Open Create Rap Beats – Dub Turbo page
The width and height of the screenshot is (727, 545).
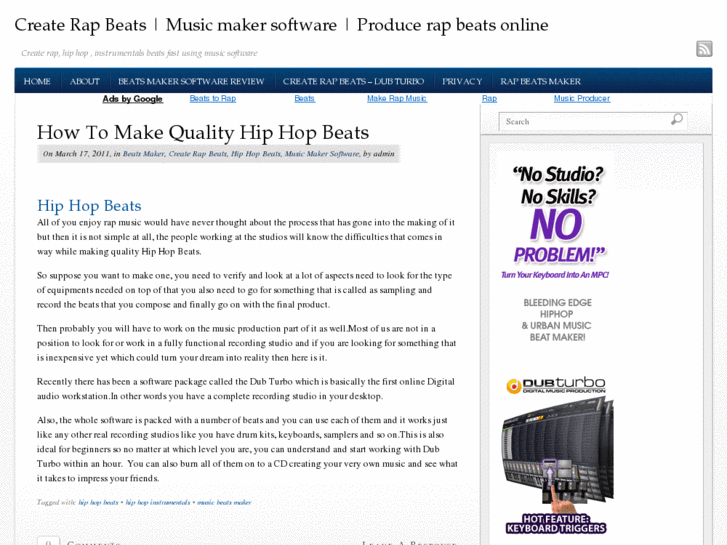point(353,81)
